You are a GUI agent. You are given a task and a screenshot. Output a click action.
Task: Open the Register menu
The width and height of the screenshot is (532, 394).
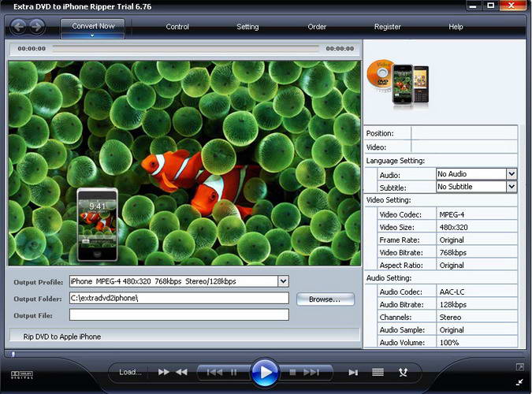point(388,27)
